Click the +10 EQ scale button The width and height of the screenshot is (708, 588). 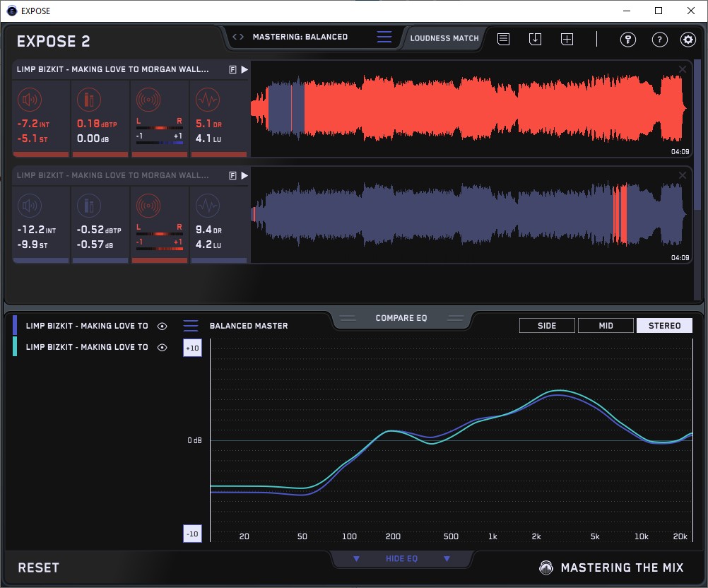click(192, 348)
